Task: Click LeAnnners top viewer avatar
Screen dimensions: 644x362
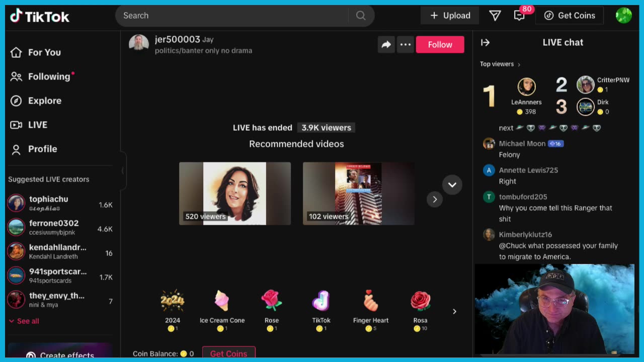Action: [x=527, y=87]
